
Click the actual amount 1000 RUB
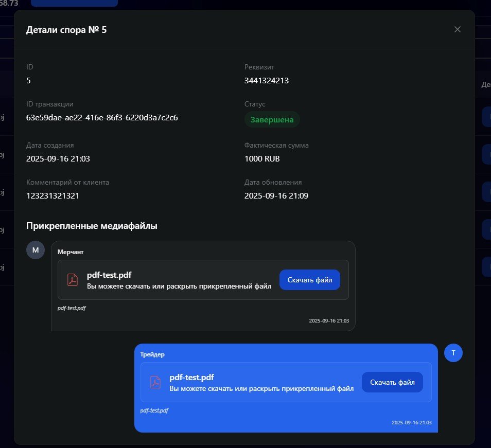262,159
